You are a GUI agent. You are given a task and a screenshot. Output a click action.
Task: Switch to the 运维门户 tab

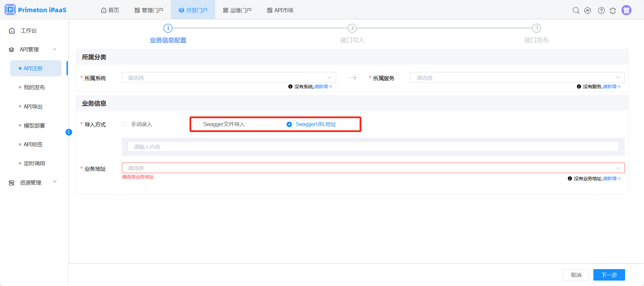(237, 10)
